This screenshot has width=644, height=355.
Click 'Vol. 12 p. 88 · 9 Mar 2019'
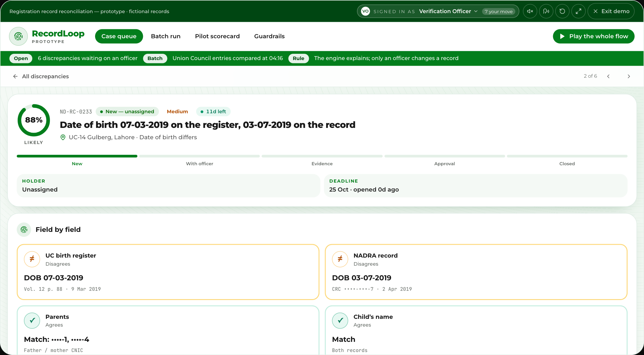click(x=62, y=289)
